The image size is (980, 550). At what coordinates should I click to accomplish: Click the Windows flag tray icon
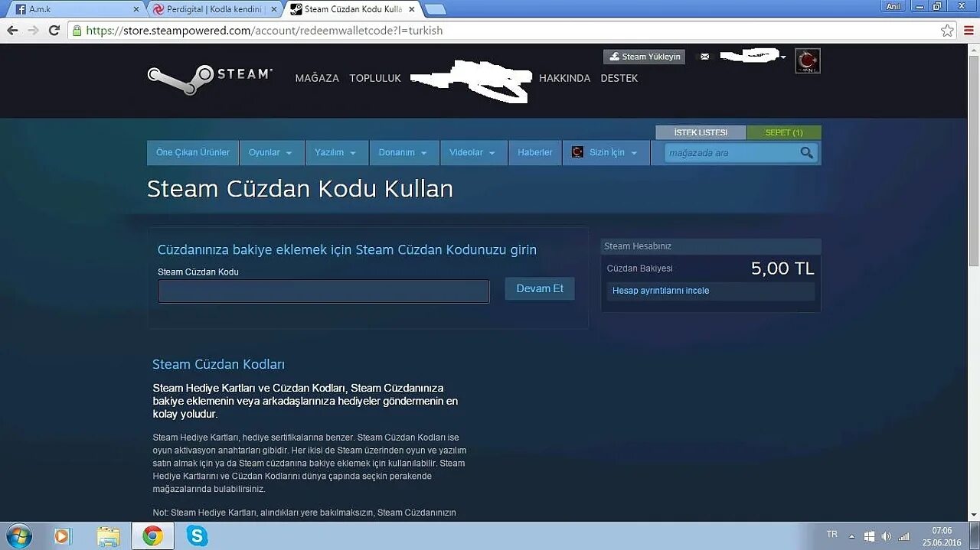coord(869,536)
